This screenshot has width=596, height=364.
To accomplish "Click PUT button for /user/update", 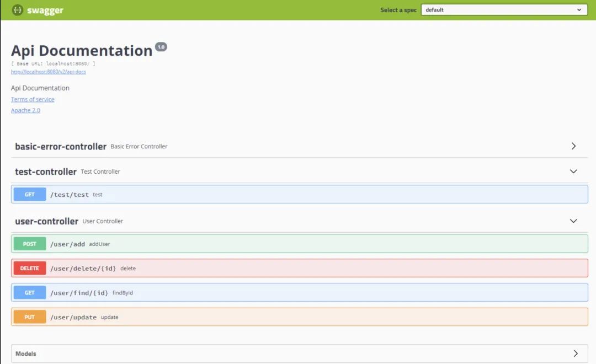I will pyautogui.click(x=30, y=317).
